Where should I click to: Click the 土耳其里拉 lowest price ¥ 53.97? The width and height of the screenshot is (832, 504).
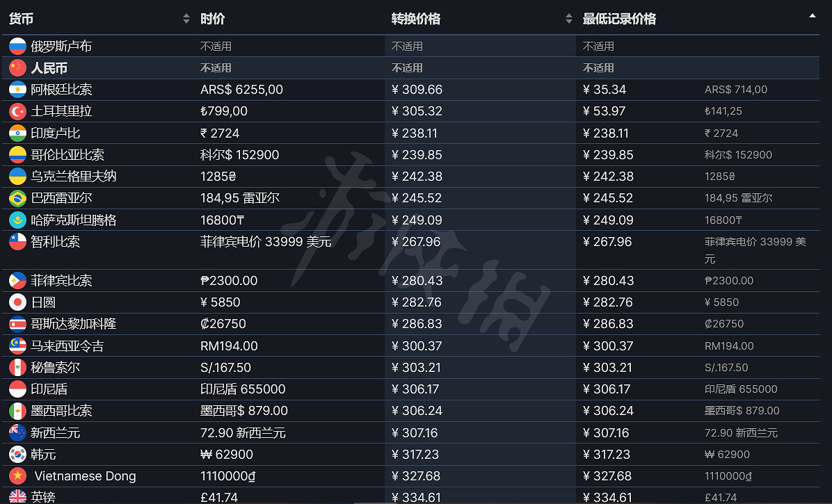pos(605,111)
